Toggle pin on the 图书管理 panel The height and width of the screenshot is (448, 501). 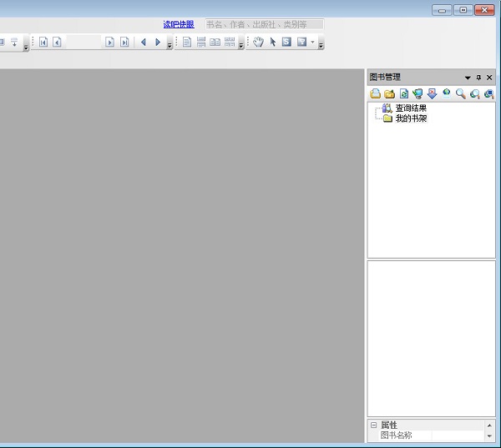pos(478,78)
